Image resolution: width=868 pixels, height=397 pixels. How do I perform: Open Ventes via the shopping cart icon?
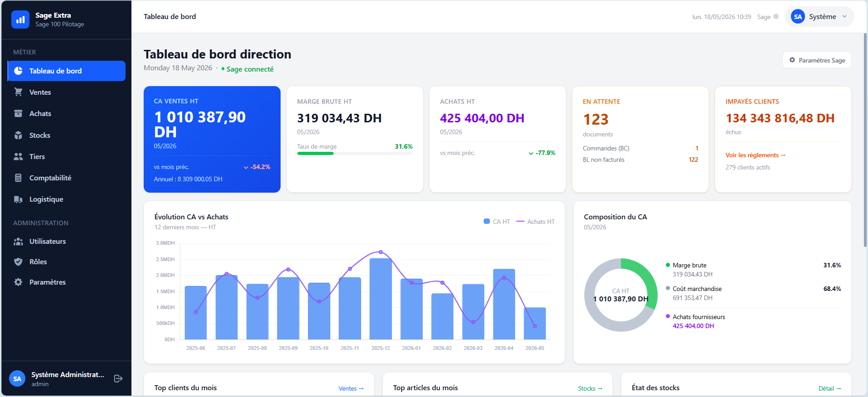tap(18, 92)
